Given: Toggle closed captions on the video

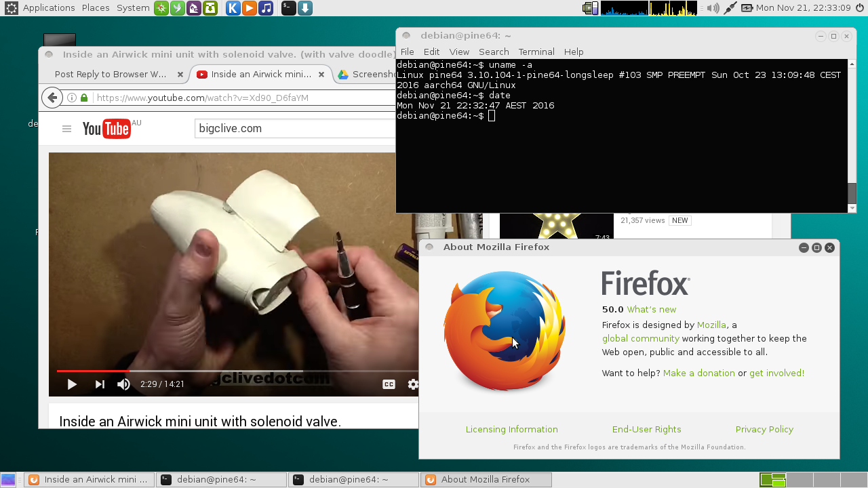Looking at the screenshot, I should [x=389, y=384].
